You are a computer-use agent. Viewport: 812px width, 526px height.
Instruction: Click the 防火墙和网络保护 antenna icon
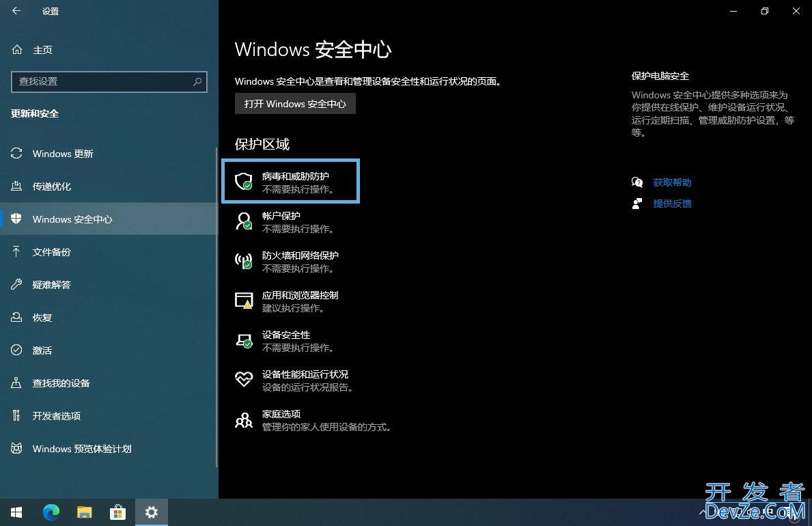[243, 261]
